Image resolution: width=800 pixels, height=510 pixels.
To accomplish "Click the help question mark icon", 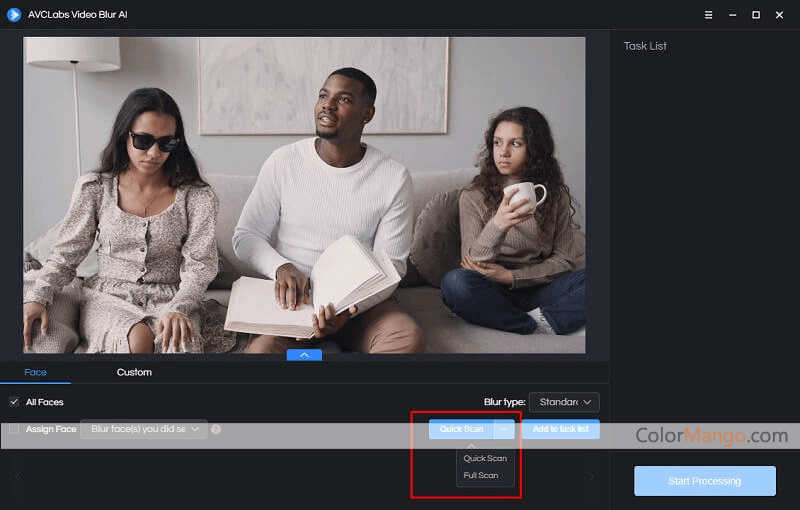I will click(216, 429).
